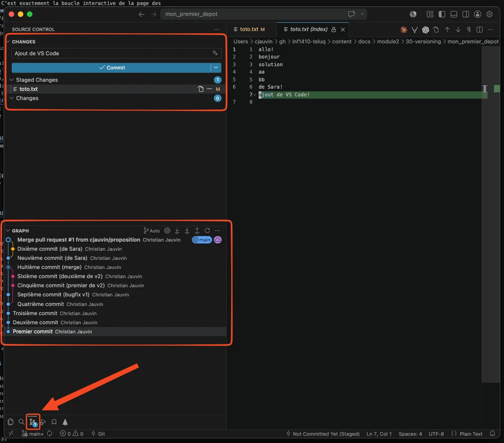Go to next change down arrow
The height and width of the screenshot is (443, 504).
(458, 30)
